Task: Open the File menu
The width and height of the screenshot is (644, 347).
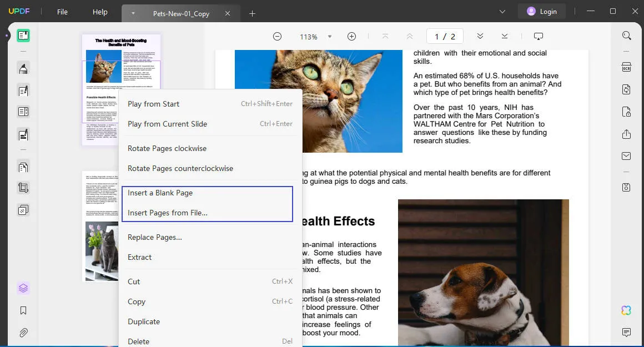Action: point(62,12)
